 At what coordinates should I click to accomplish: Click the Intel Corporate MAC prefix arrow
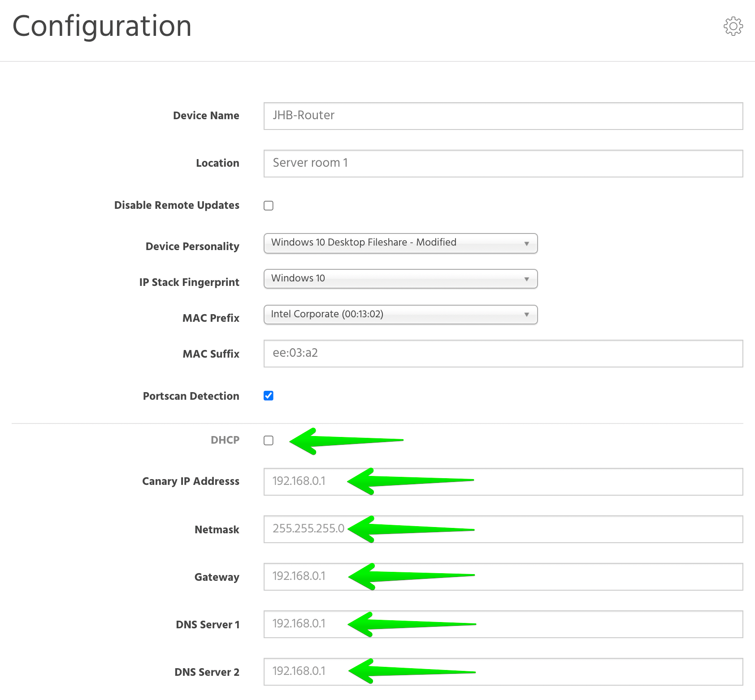(526, 315)
